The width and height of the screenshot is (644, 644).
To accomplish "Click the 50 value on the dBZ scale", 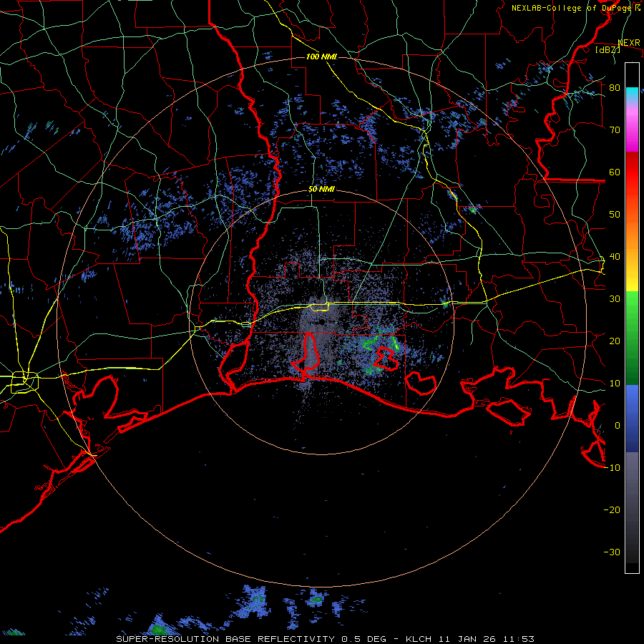I will (615, 215).
